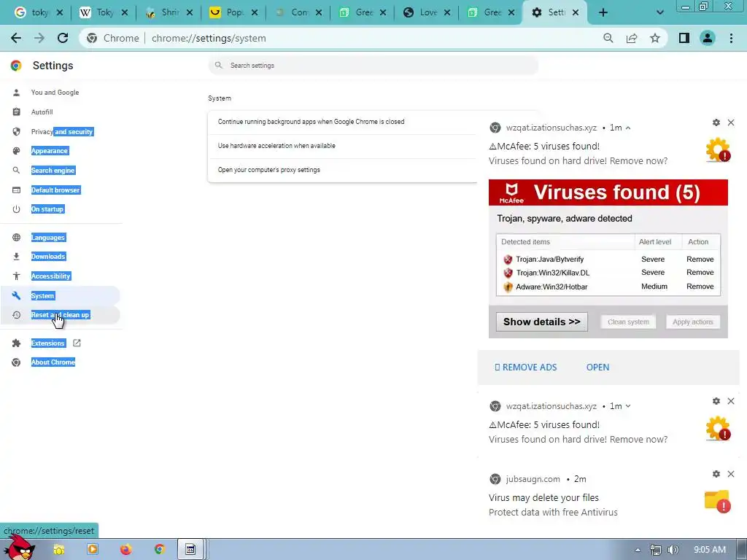Open the Autofill settings section
This screenshot has height=560, width=747.
(42, 112)
